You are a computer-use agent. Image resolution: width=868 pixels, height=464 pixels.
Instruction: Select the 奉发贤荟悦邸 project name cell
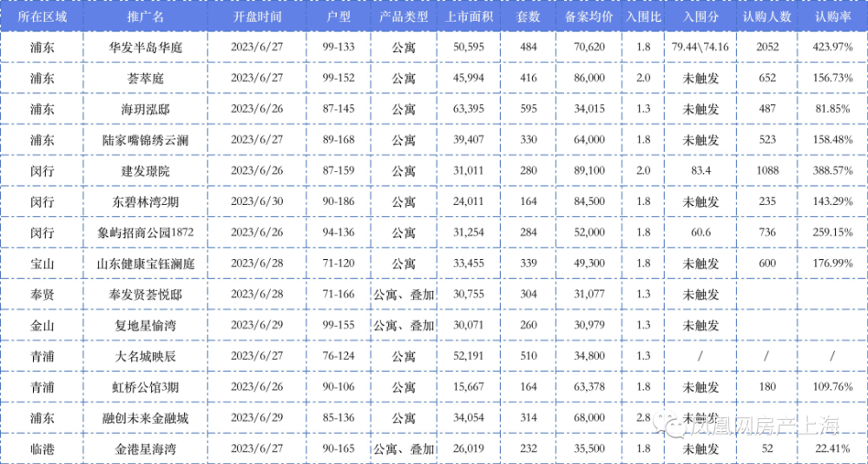tap(146, 295)
